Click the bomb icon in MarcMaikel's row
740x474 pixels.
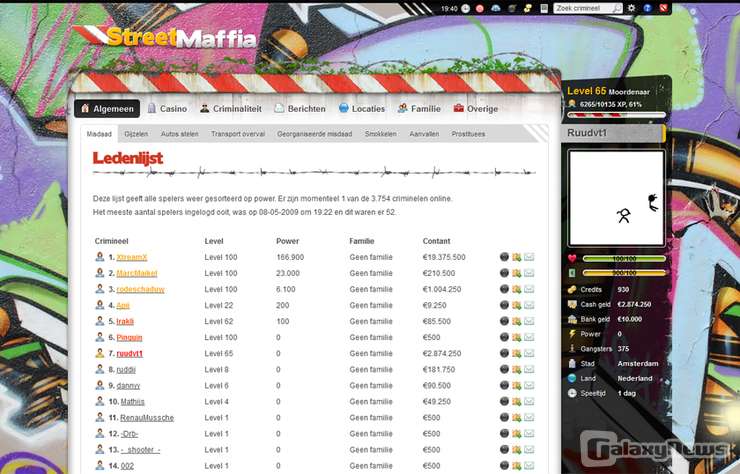[x=504, y=273]
